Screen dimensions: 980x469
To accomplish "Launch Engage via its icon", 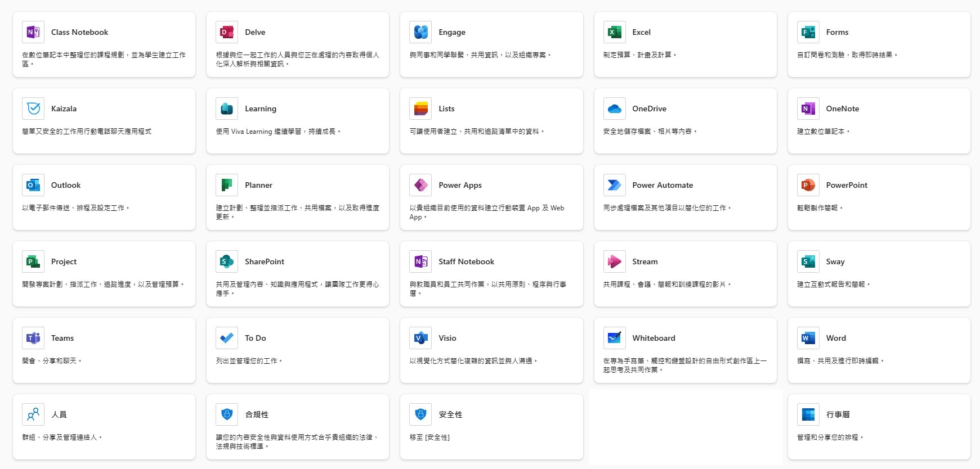I will (420, 32).
